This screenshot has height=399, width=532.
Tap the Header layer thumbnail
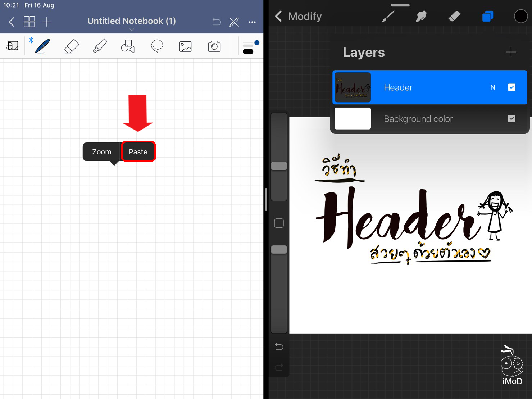click(353, 87)
